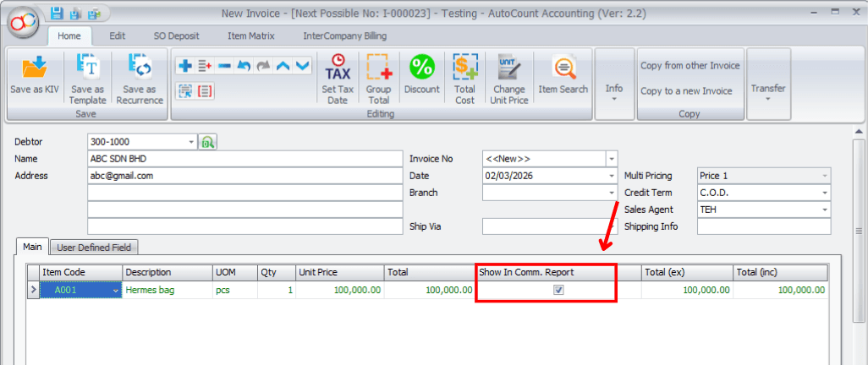Expand the Invoice No dropdown
This screenshot has width=868, height=365.
pos(612,160)
